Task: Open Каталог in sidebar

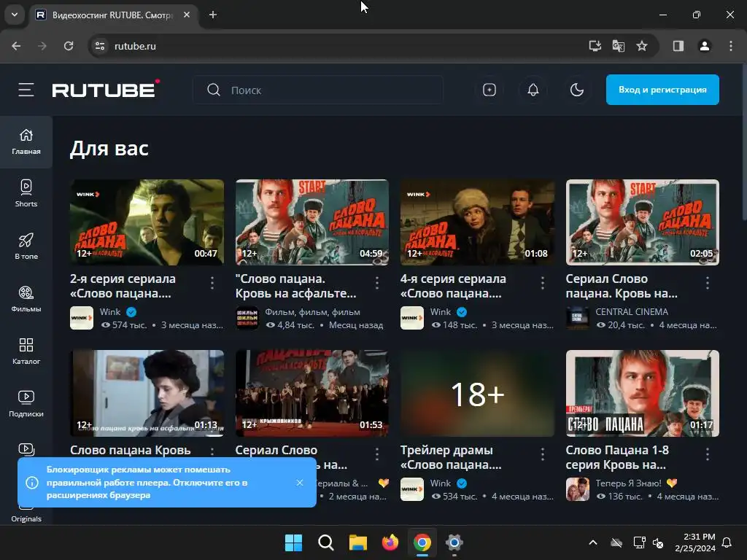Action: tap(26, 351)
